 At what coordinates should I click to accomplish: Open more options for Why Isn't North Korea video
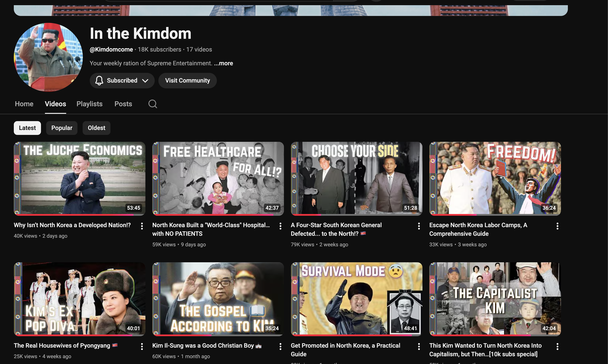pyautogui.click(x=142, y=226)
